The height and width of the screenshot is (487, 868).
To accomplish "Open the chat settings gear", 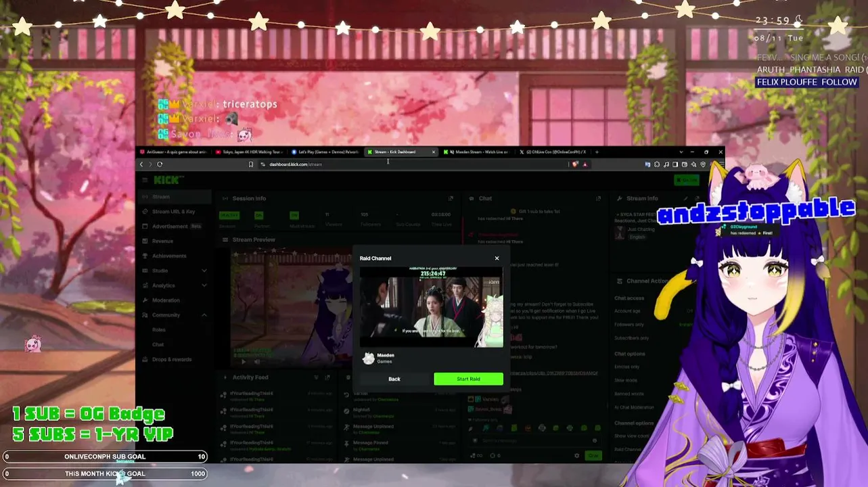I will coord(577,456).
